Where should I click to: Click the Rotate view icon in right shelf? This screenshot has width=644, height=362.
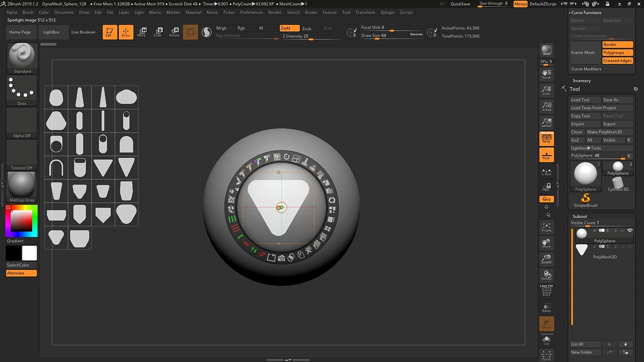(546, 276)
